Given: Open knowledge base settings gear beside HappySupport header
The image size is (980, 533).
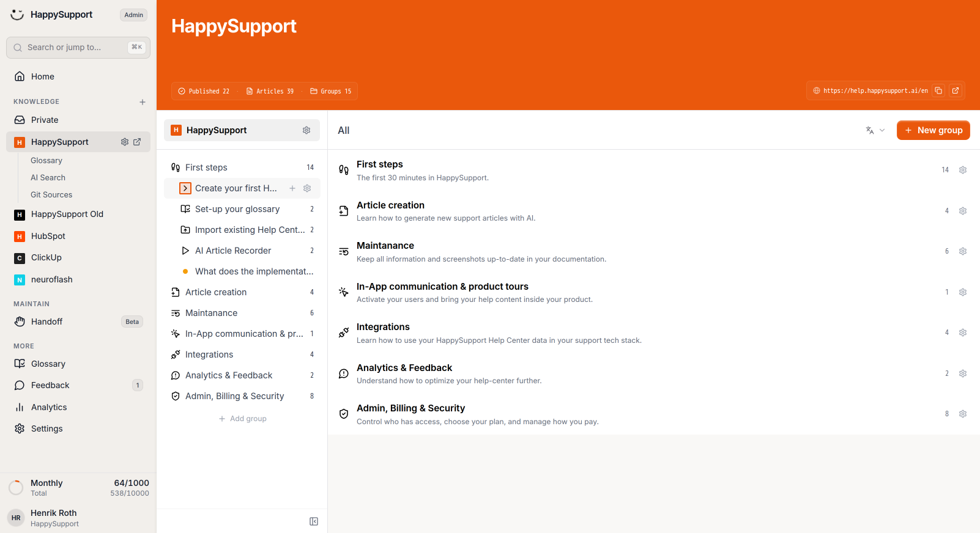Looking at the screenshot, I should (x=306, y=130).
